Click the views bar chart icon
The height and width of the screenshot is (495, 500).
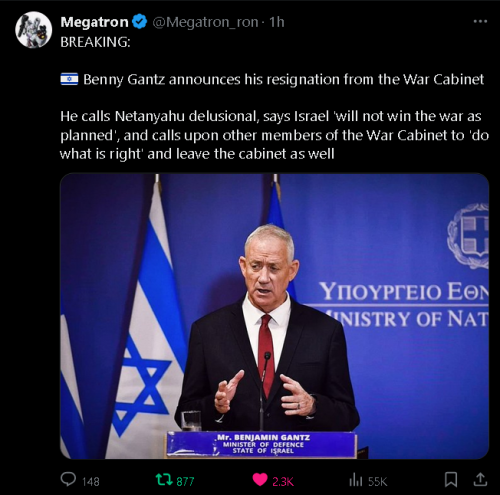tap(356, 480)
